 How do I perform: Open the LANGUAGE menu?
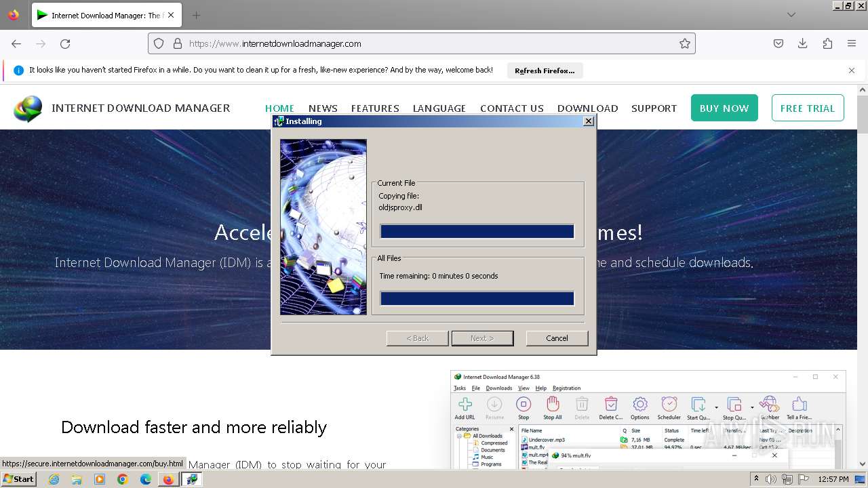[x=439, y=108]
